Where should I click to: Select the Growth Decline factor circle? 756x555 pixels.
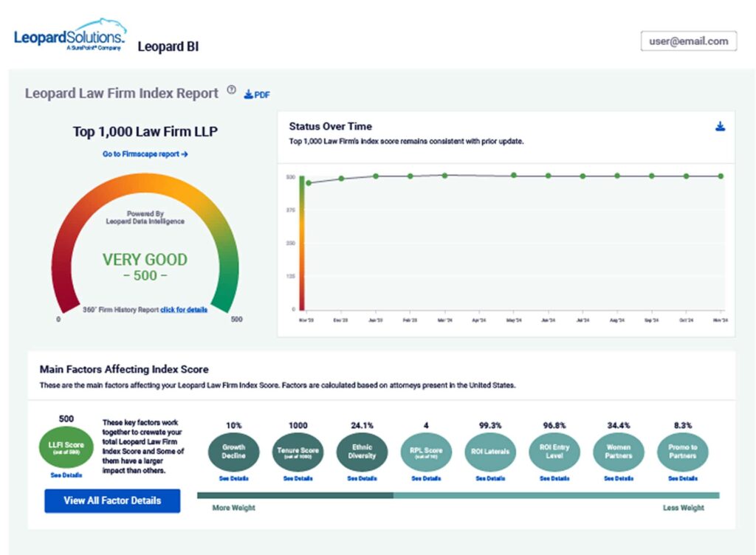coord(234,452)
